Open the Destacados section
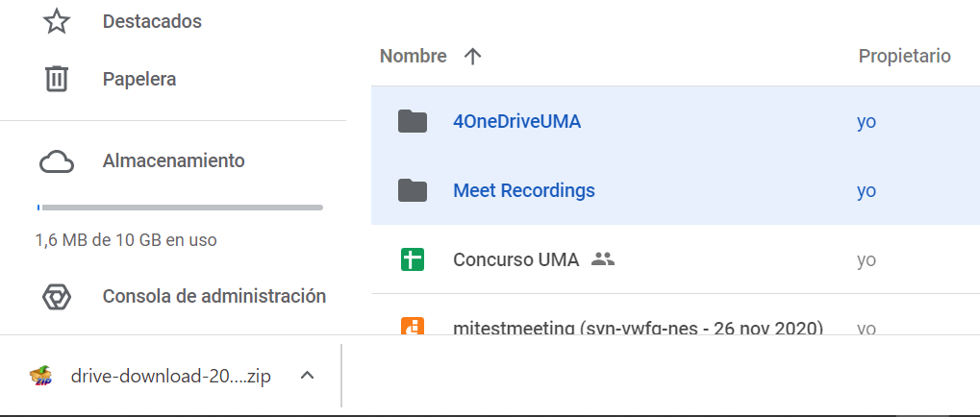The width and height of the screenshot is (980, 417). (152, 21)
